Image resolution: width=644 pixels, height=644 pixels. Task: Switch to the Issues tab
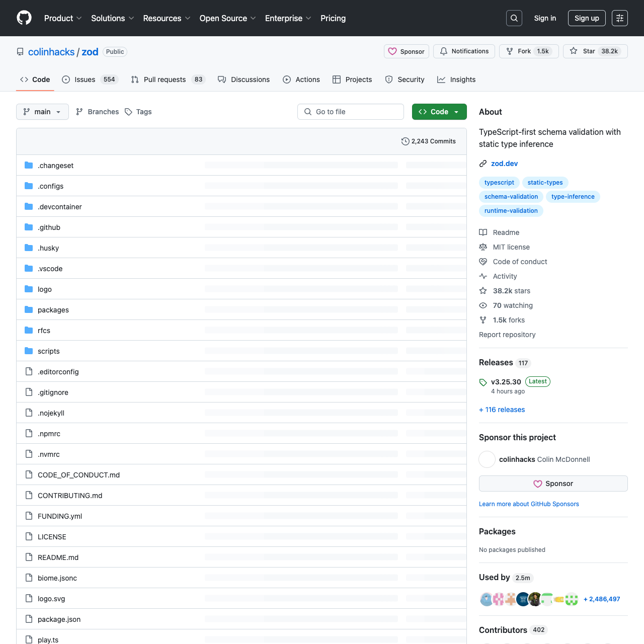pyautogui.click(x=90, y=79)
